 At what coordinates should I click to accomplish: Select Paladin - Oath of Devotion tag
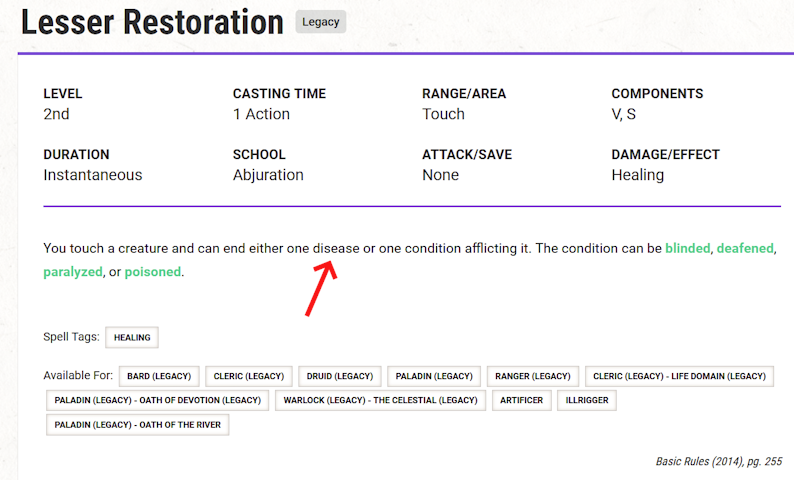pos(157,401)
